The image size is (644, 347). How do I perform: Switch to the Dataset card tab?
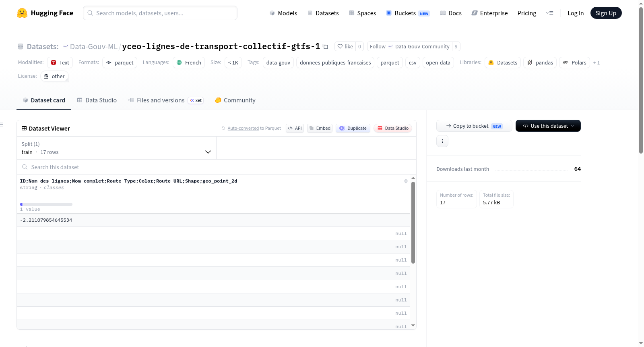point(44,100)
